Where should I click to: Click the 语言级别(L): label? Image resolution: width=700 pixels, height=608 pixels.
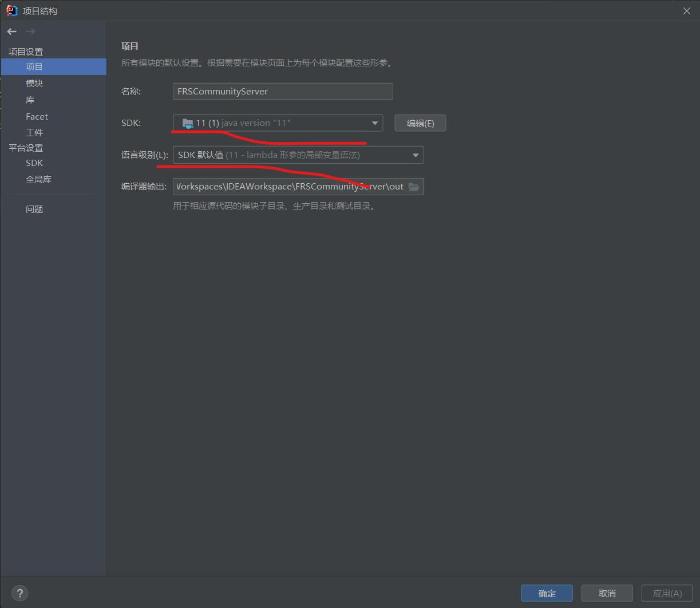click(145, 155)
